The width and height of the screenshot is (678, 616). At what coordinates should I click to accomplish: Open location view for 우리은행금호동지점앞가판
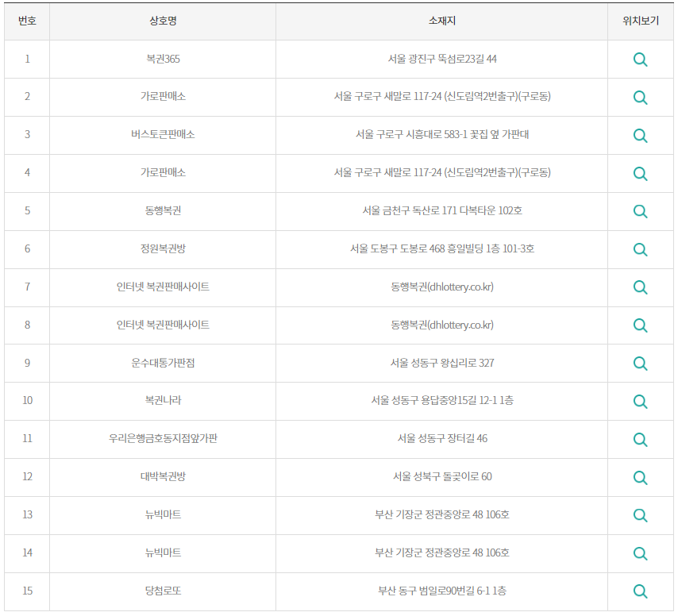click(x=640, y=439)
